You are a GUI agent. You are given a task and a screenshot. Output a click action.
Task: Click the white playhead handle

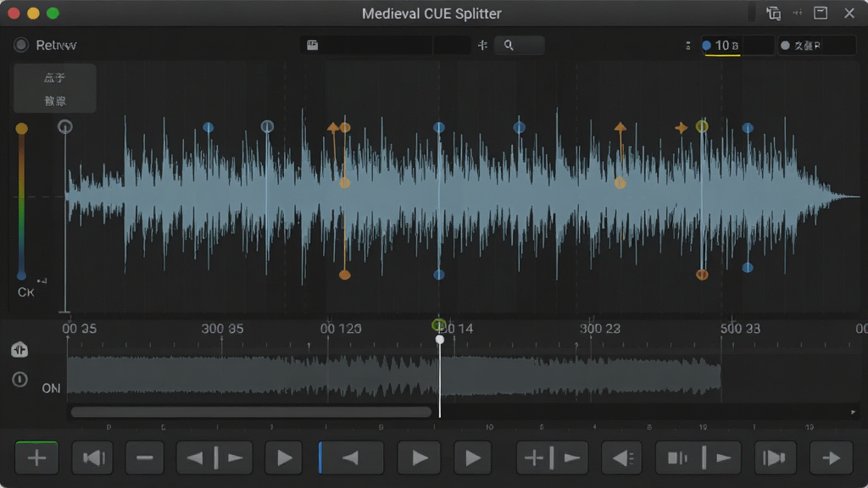(440, 339)
